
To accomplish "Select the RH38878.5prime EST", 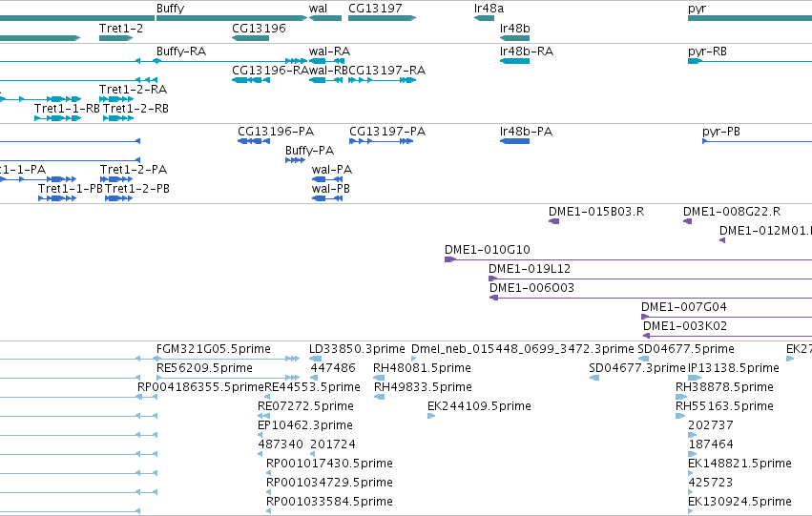I will (x=681, y=397).
